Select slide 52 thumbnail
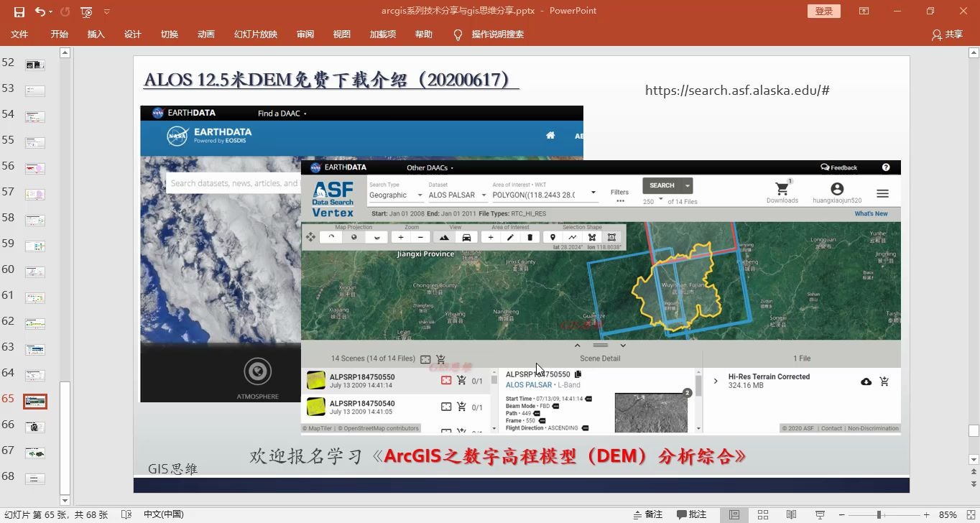 pos(35,65)
